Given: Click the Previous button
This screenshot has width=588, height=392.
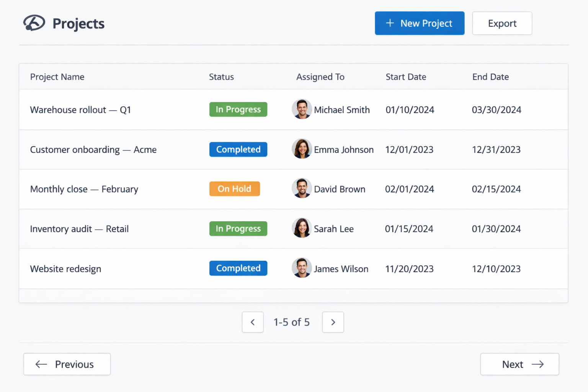Looking at the screenshot, I should [x=67, y=364].
